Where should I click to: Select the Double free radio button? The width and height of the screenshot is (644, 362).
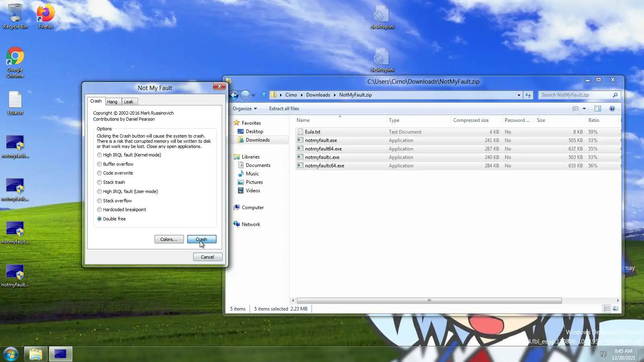point(99,219)
